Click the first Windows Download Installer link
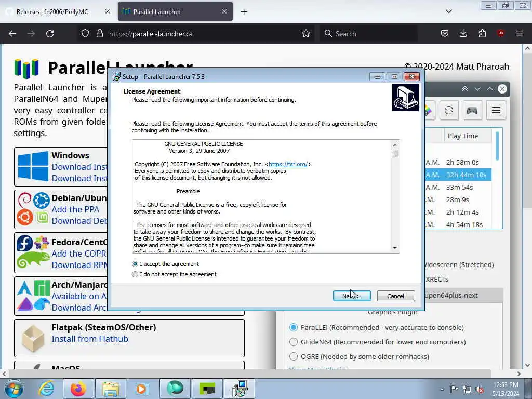Screen dimensions: 532x399 [x=79, y=167]
